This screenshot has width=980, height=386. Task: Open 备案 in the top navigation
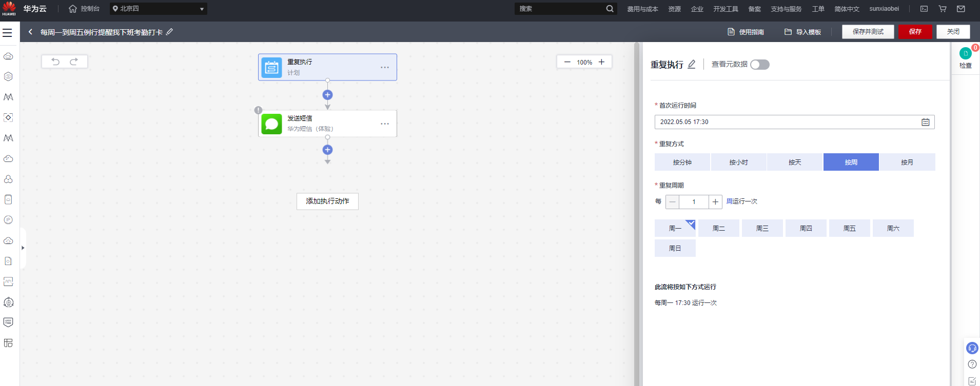point(754,9)
